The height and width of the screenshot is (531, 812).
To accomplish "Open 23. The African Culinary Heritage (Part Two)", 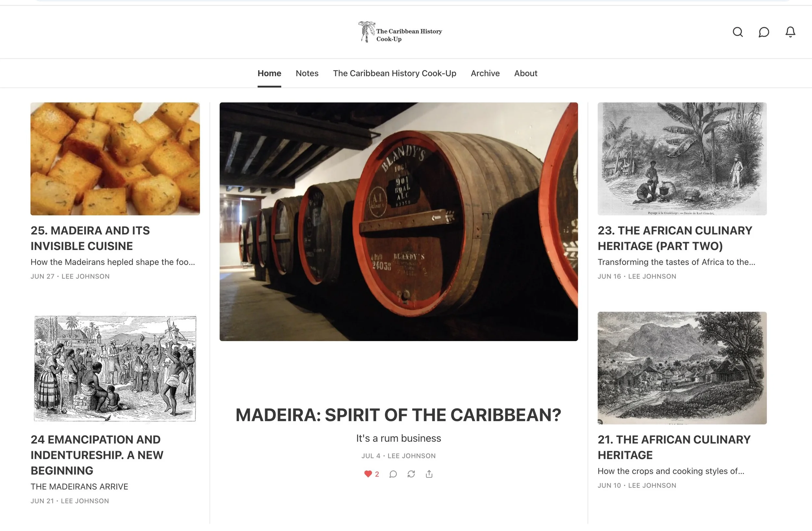I will click(x=675, y=238).
